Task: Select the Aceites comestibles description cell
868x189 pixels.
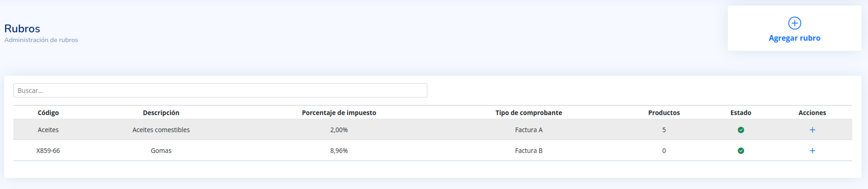Action: [x=161, y=130]
